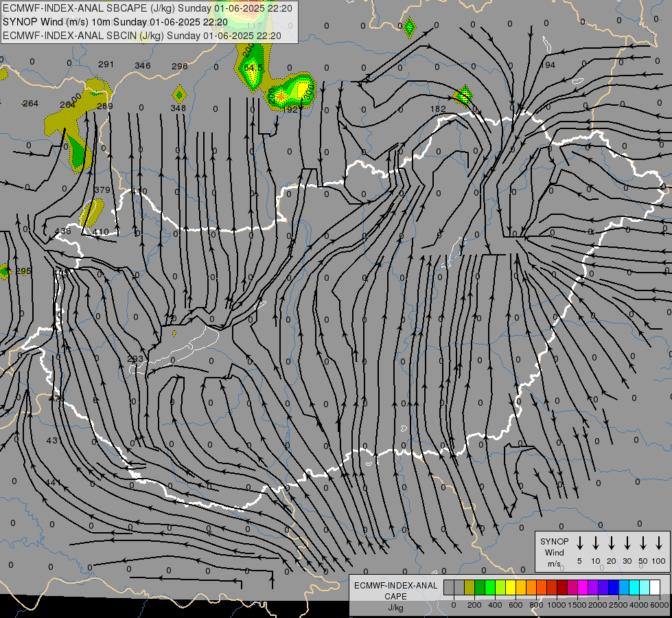Click the J/kg unit in the CAPE legend
This screenshot has width=672, height=618.
pyautogui.click(x=395, y=608)
